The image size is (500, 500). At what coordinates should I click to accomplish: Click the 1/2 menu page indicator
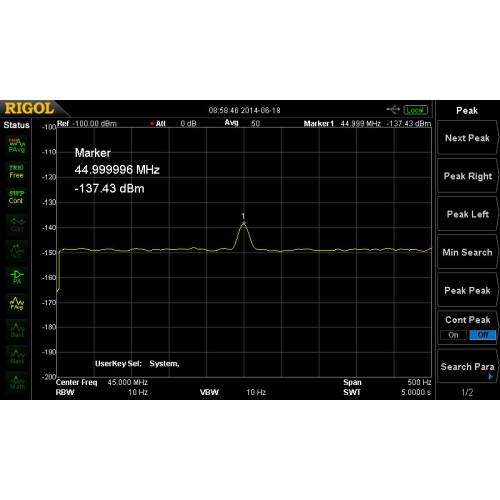pyautogui.click(x=467, y=392)
